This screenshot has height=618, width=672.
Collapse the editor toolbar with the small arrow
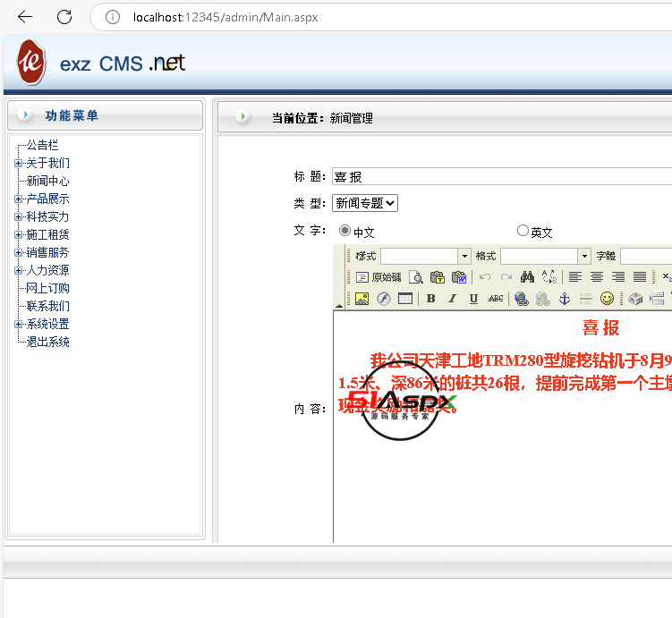[x=338, y=306]
